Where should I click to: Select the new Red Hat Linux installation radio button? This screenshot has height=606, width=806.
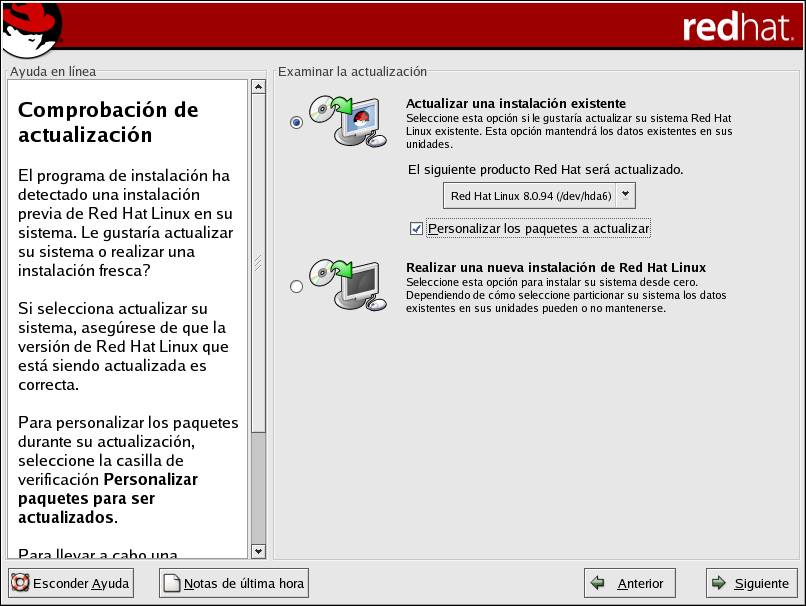296,286
